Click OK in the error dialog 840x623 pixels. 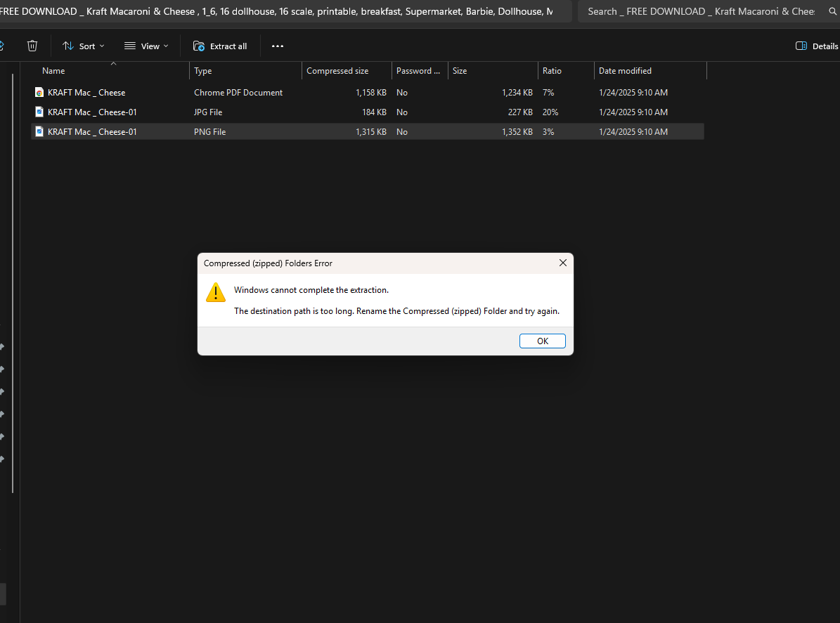542,341
